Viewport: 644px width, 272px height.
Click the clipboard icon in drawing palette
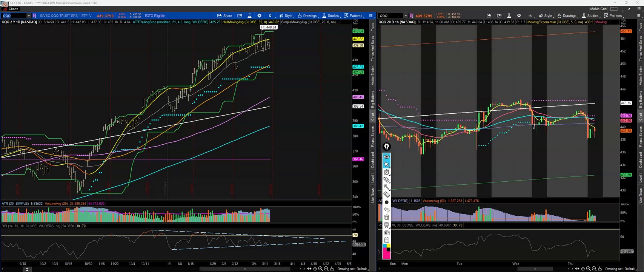(x=386, y=240)
